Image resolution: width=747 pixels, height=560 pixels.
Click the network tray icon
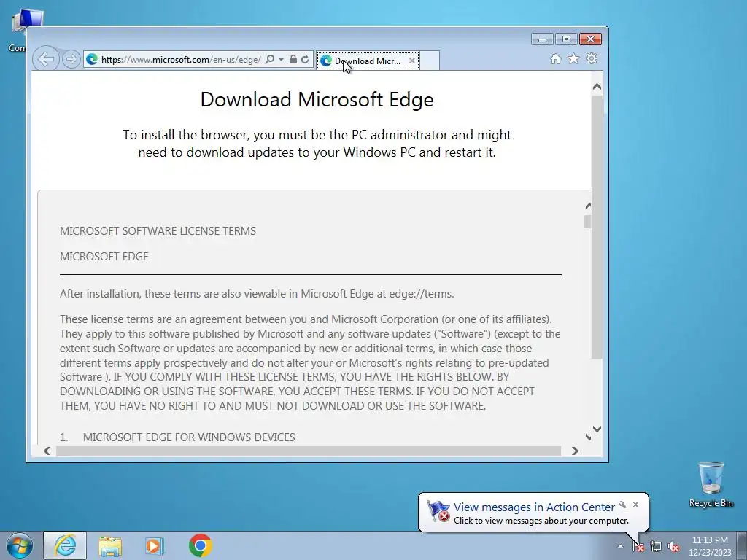click(656, 547)
